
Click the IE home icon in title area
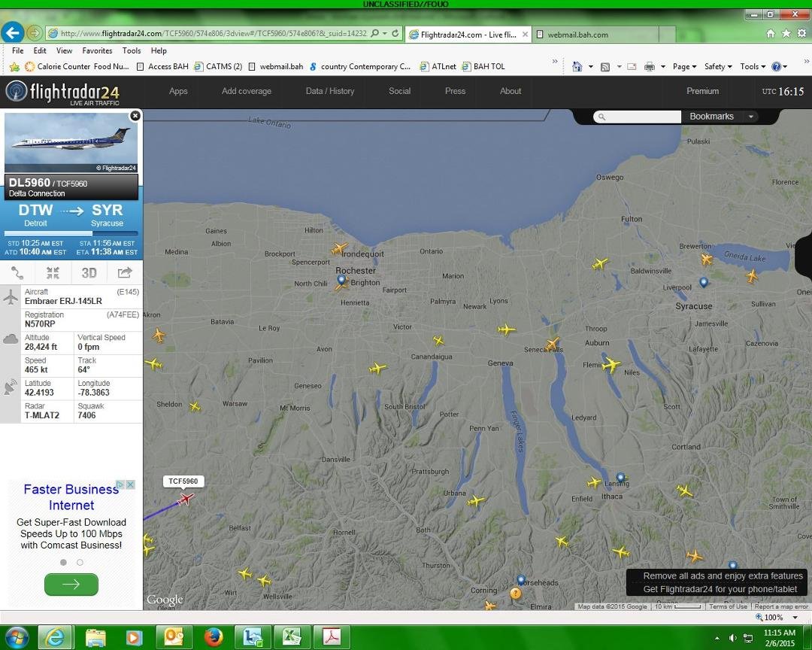[771, 33]
